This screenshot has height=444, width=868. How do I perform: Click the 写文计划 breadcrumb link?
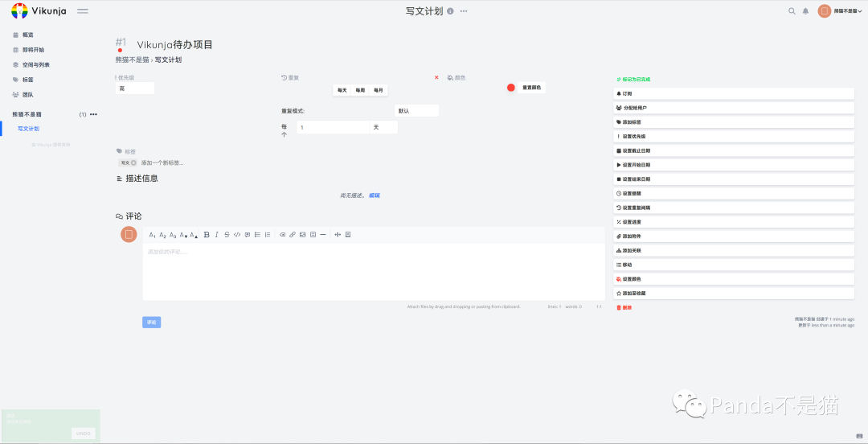click(x=168, y=60)
